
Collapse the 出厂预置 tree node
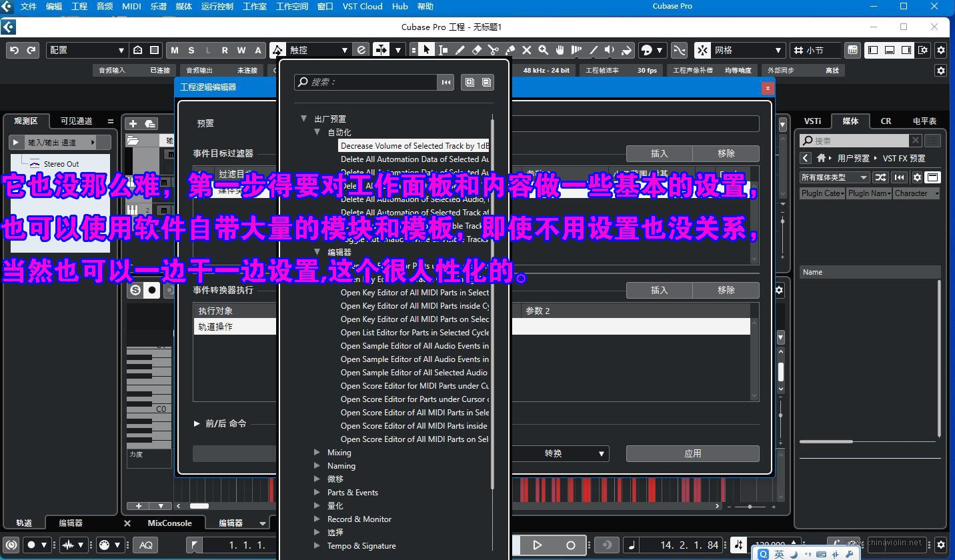pos(304,119)
